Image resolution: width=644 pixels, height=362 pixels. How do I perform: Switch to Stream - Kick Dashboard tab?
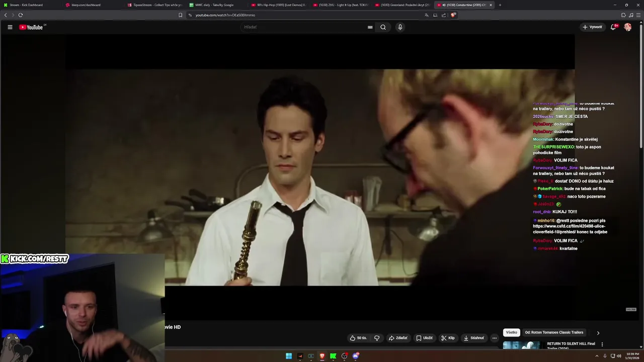(31, 5)
